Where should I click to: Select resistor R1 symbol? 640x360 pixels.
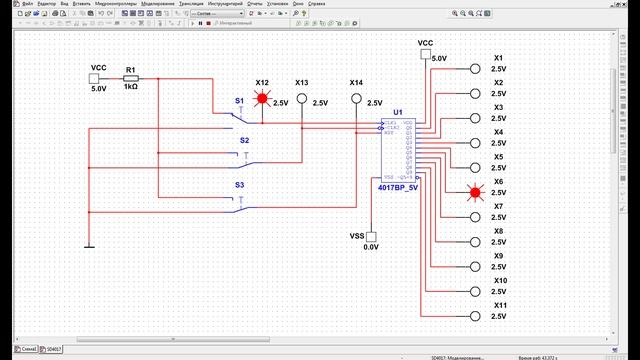131,79
